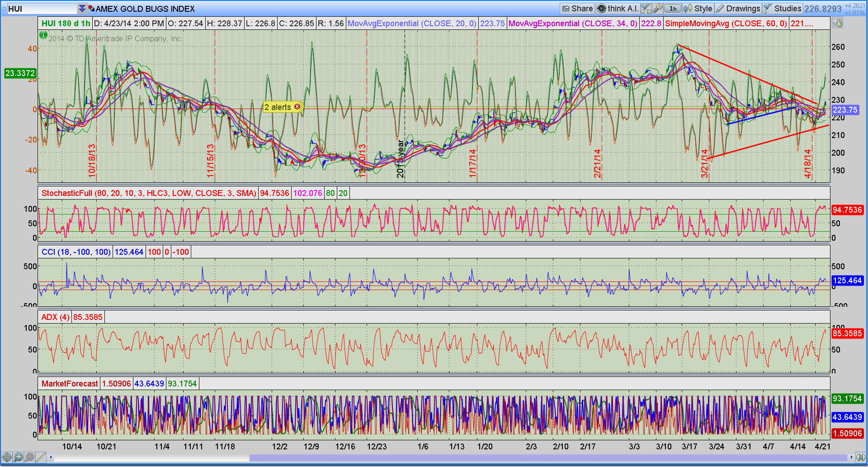
Task: Click the 1.50906 MarketForecast red bubble
Action: click(847, 434)
